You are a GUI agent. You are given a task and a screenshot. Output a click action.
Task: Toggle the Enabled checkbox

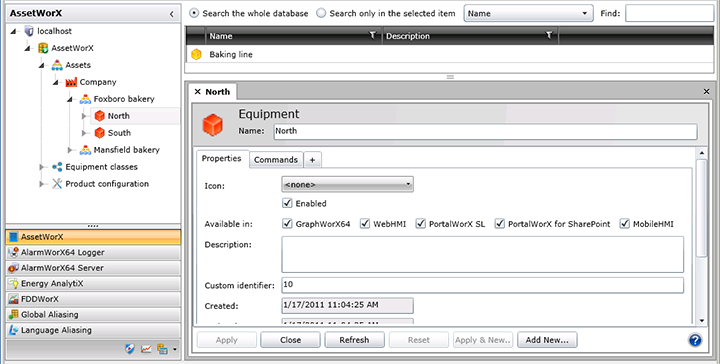coord(287,203)
